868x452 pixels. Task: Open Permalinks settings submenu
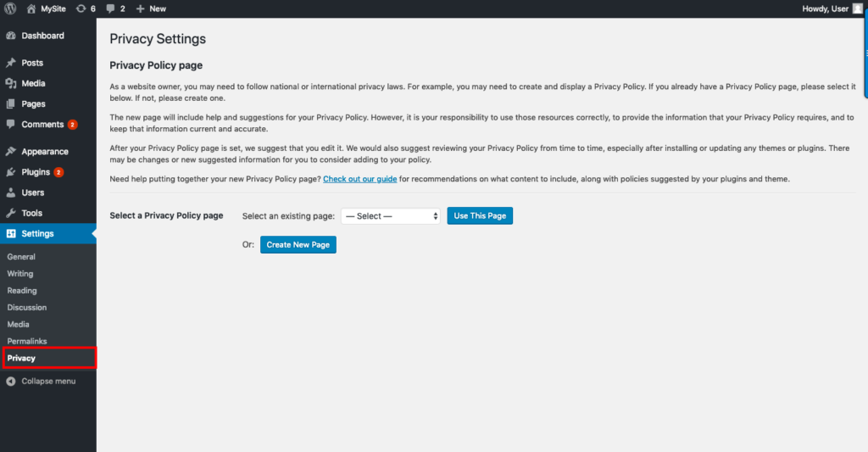pos(26,341)
